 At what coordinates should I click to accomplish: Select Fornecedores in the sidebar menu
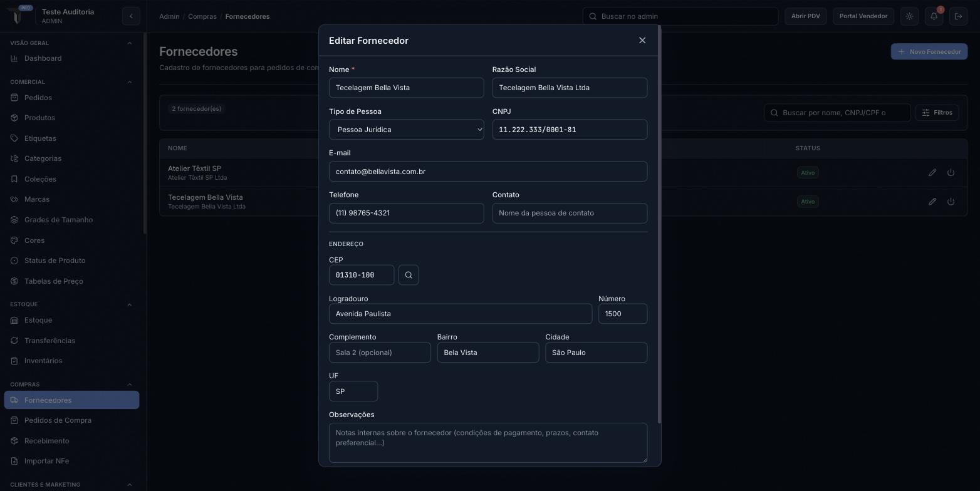[x=71, y=400]
